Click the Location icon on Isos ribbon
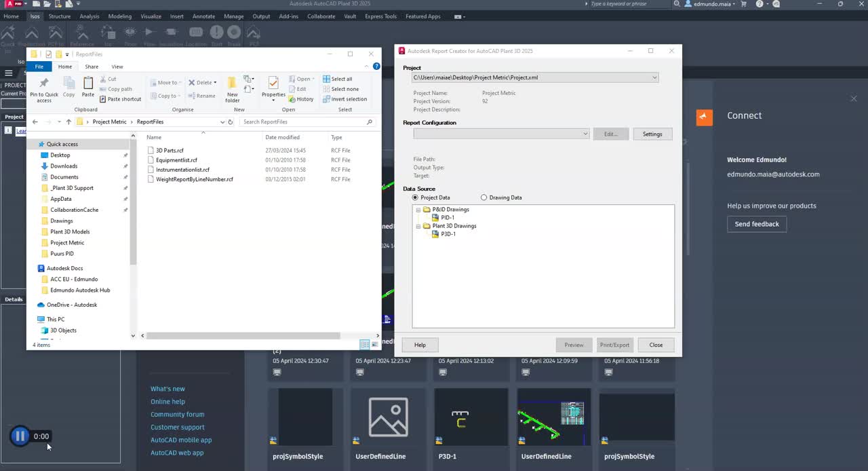Image resolution: width=868 pixels, height=471 pixels. point(195,31)
